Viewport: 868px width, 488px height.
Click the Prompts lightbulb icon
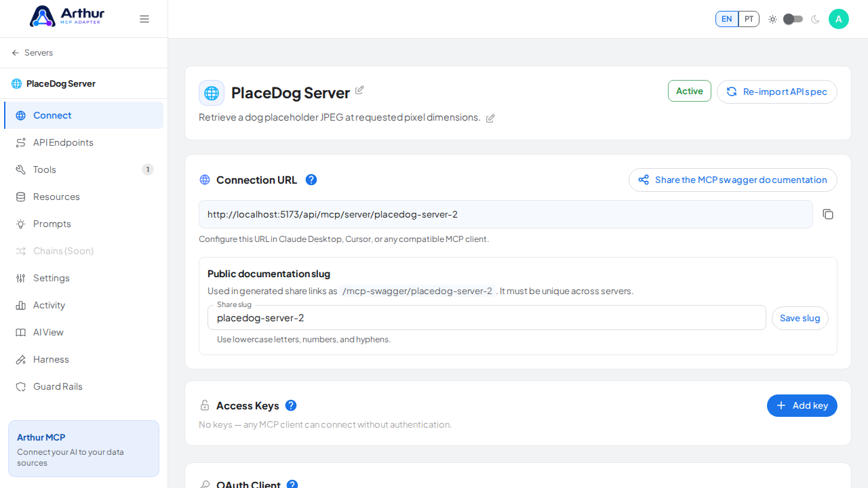point(21,224)
